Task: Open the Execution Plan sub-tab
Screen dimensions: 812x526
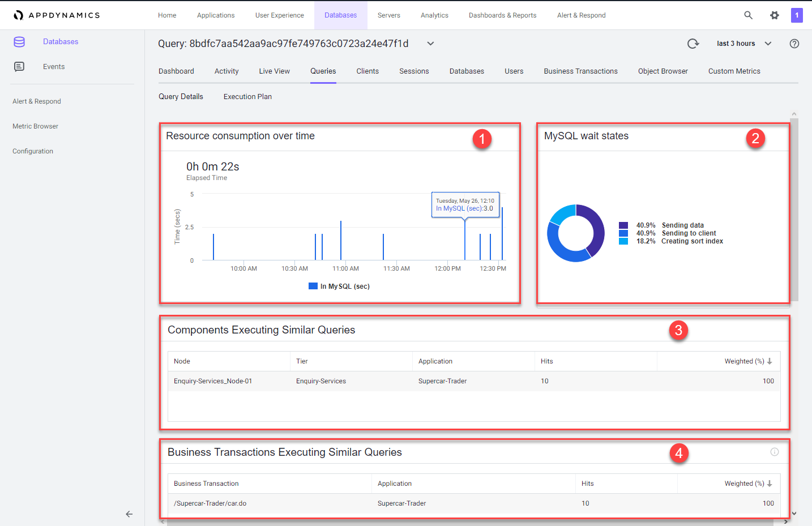Action: [x=247, y=97]
